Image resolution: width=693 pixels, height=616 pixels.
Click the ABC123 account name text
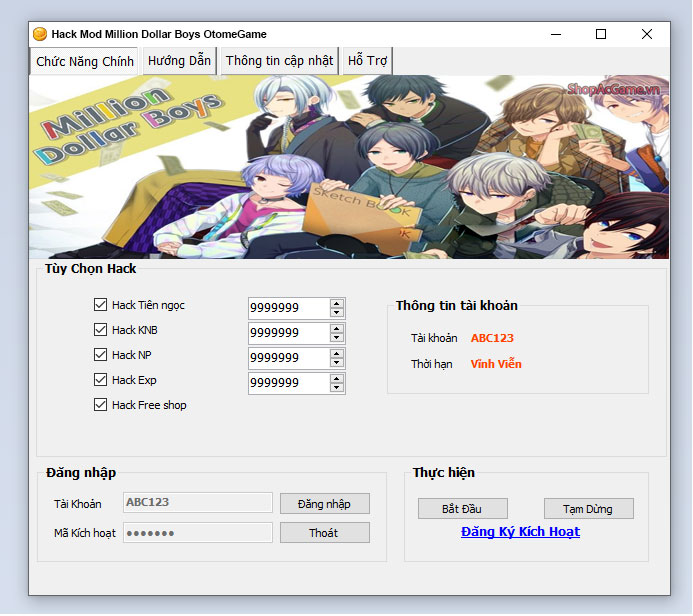[x=492, y=338]
